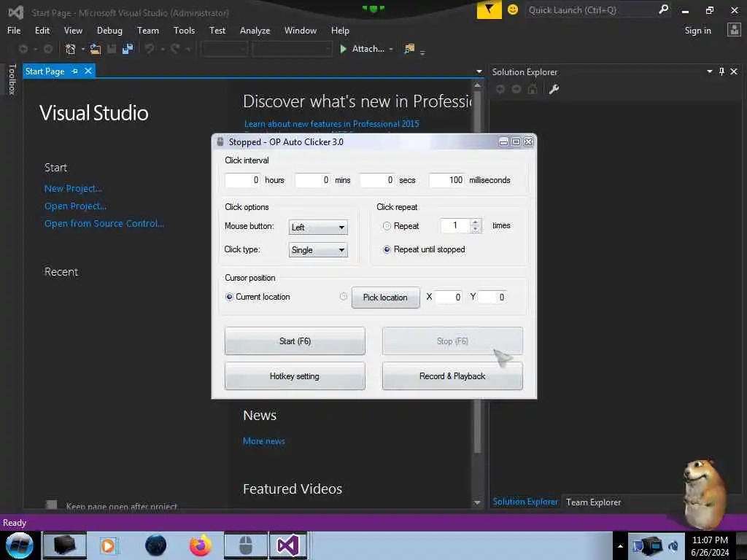Click the New Project toolbar icon
This screenshot has width=747, height=560.
click(71, 49)
